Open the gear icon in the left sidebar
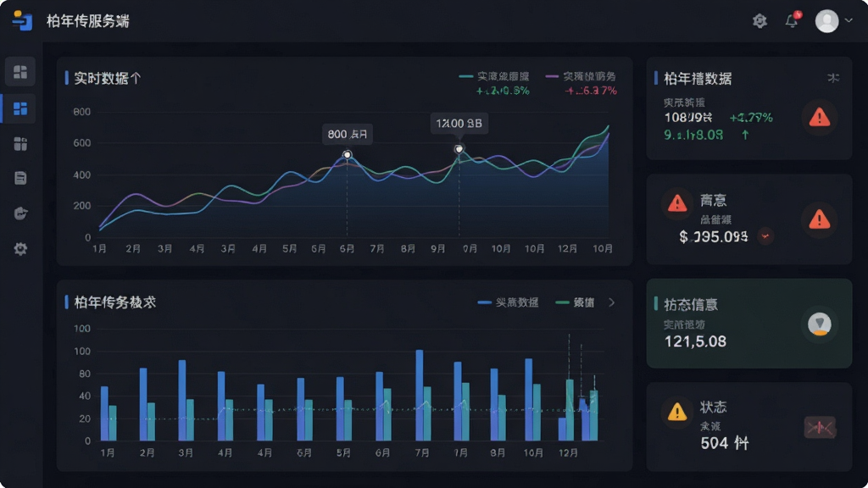 (x=20, y=249)
